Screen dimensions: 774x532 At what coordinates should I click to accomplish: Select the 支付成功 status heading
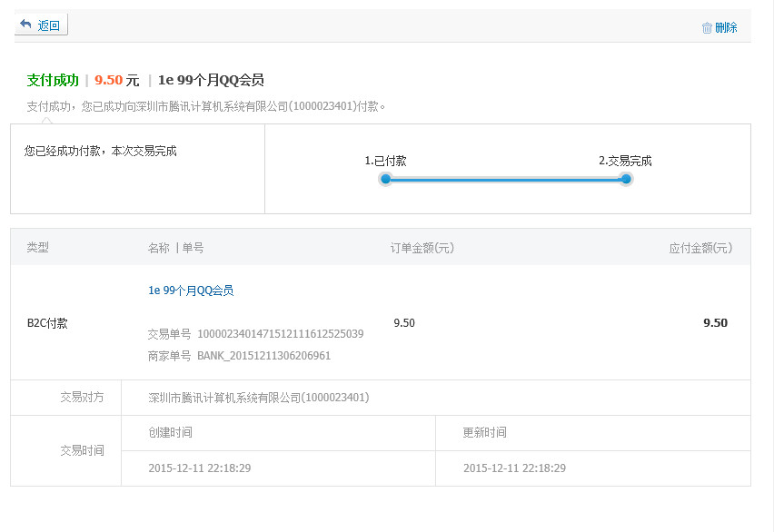(53, 80)
